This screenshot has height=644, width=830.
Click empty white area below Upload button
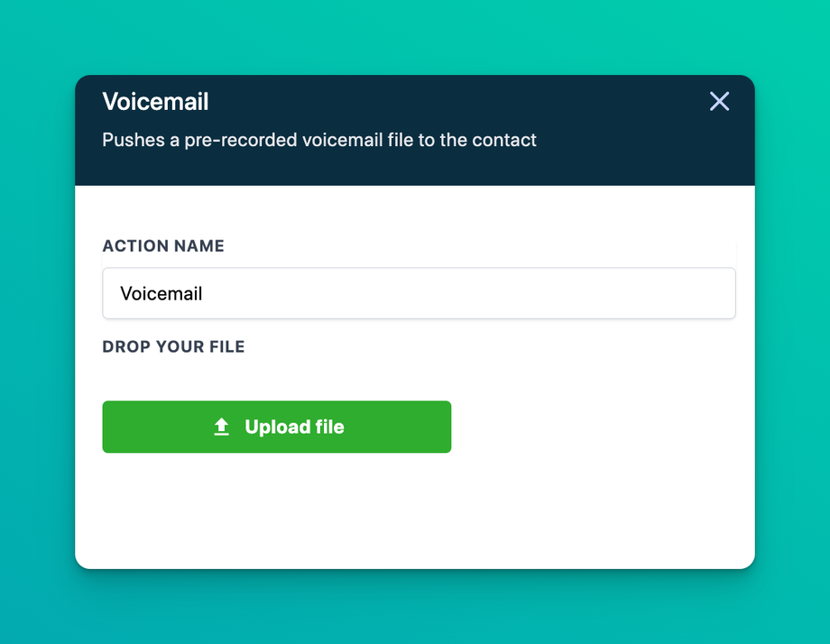pyautogui.click(x=361, y=514)
